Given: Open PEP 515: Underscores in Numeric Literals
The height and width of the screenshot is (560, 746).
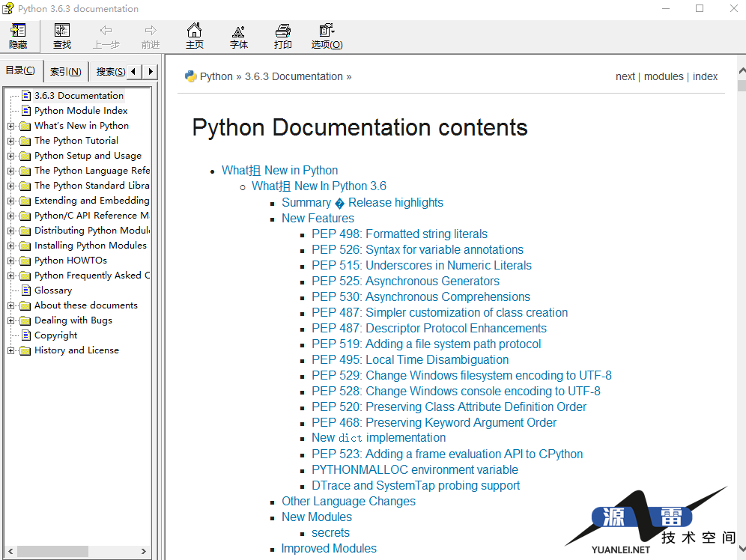Looking at the screenshot, I should pyautogui.click(x=422, y=265).
